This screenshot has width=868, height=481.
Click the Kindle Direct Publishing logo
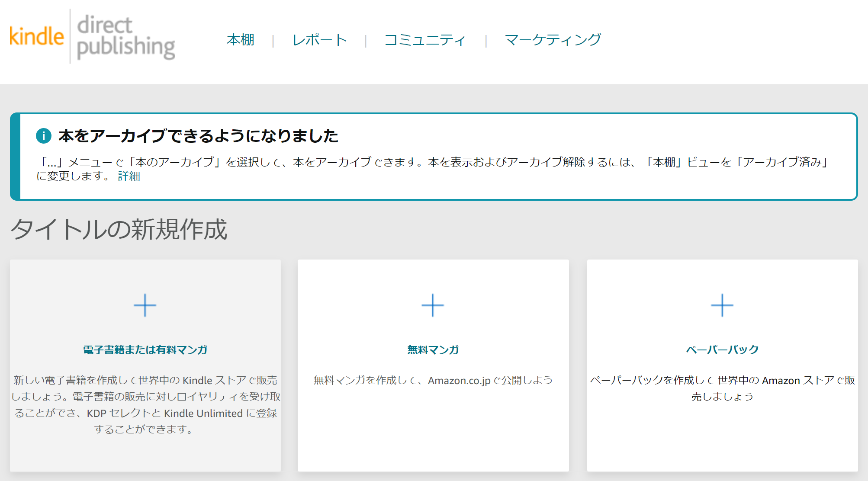coord(92,37)
